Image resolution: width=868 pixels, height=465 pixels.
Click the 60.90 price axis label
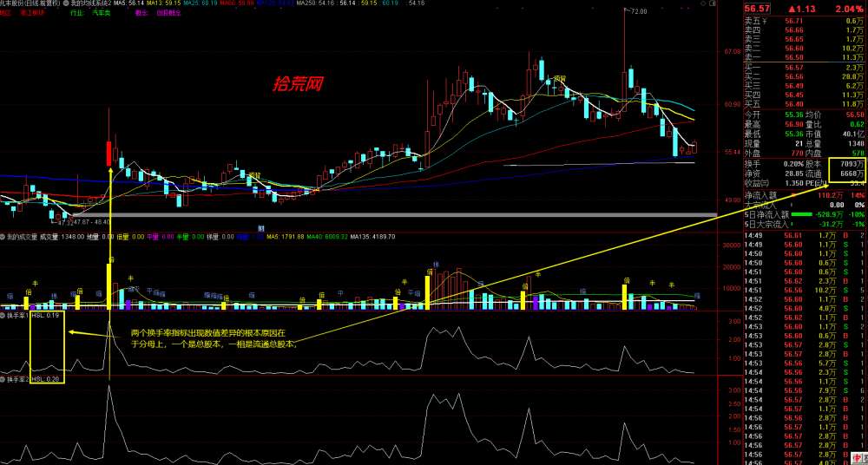pyautogui.click(x=732, y=104)
